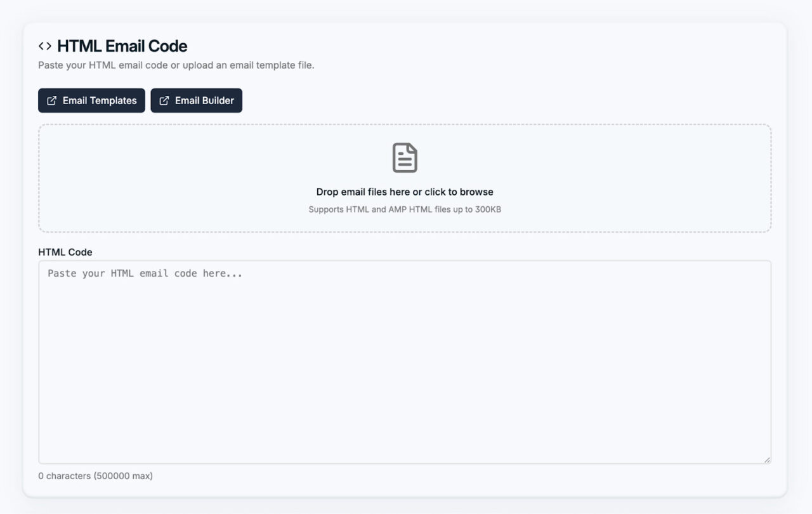Click the external-link icon on Email Templates button
This screenshot has height=514, width=812.
click(x=52, y=100)
